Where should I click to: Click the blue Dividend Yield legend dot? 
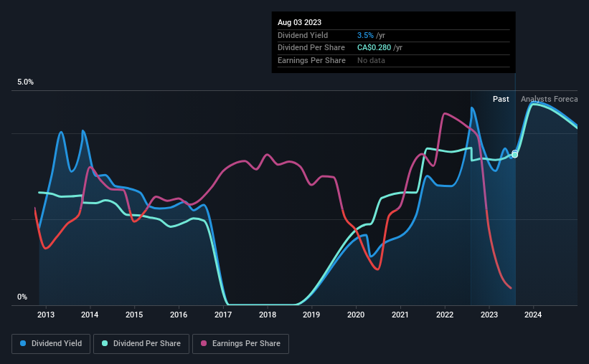(x=23, y=343)
